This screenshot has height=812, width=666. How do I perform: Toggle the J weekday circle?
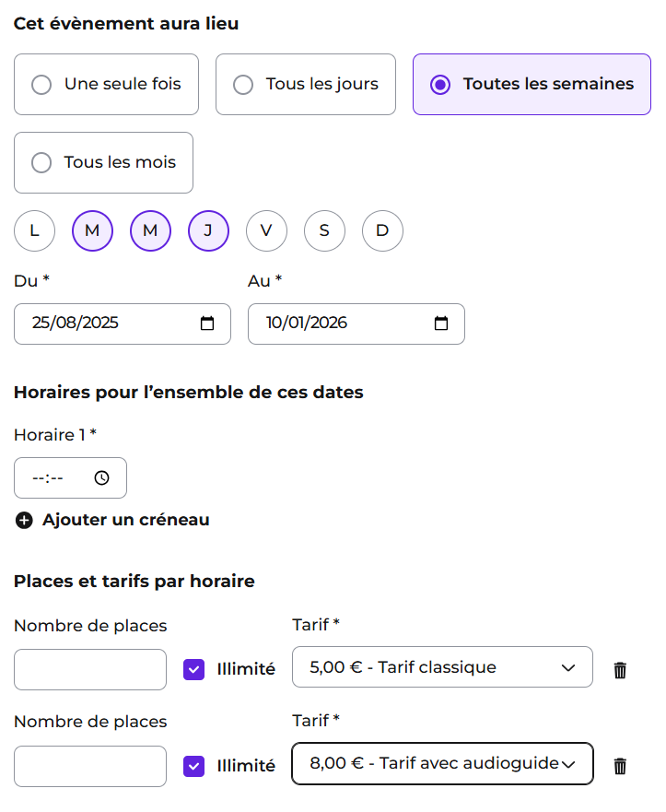[208, 231]
